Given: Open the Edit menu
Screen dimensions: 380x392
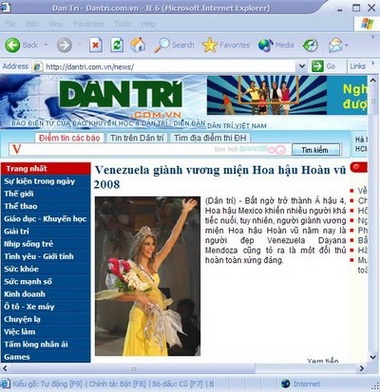Looking at the screenshot, I should [32, 24].
